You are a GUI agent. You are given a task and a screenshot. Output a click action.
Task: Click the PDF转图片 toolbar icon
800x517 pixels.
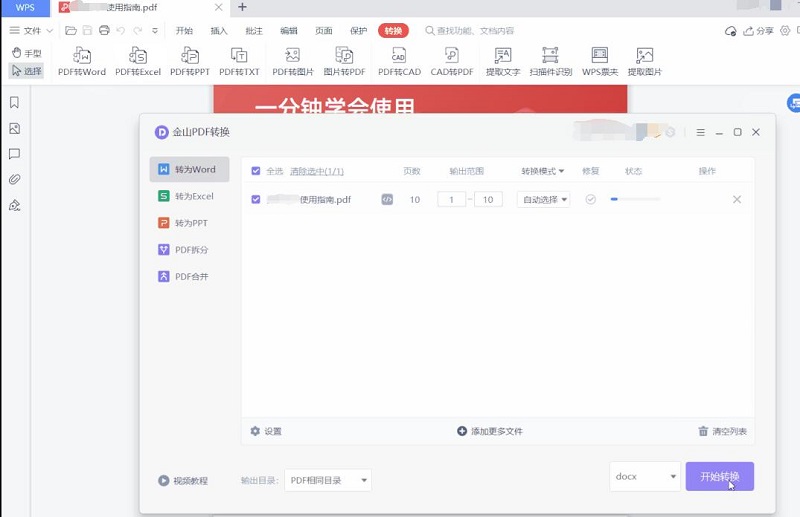(x=293, y=61)
